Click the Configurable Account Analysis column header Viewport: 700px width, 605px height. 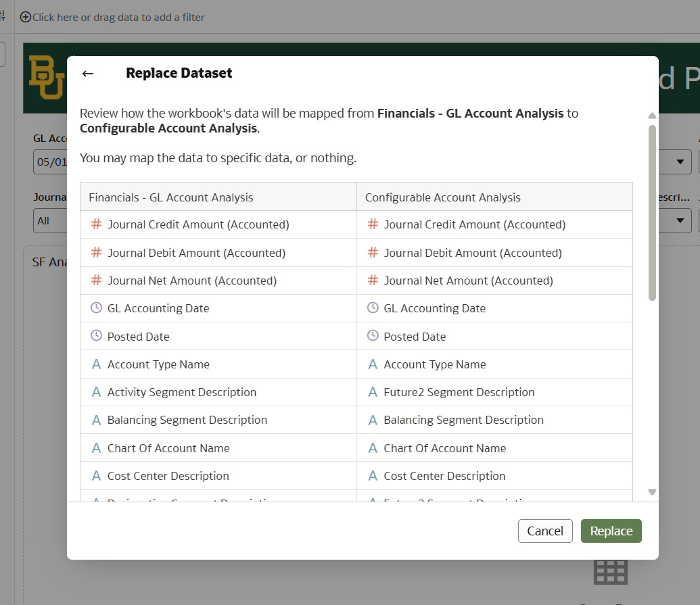point(494,197)
